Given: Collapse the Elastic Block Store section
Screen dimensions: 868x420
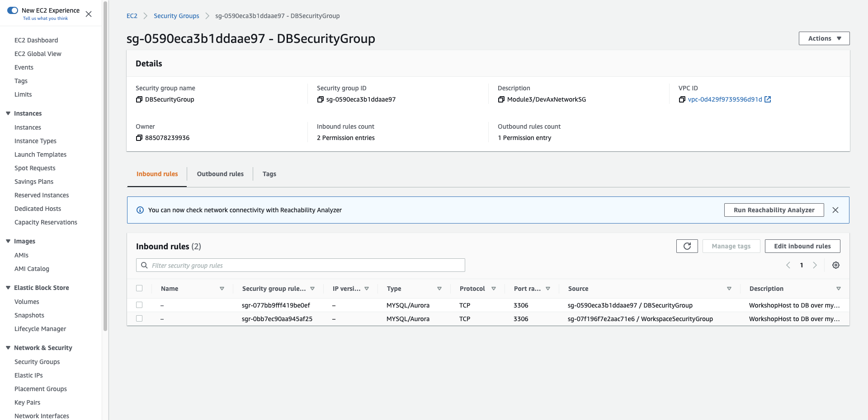Looking at the screenshot, I should [x=8, y=288].
